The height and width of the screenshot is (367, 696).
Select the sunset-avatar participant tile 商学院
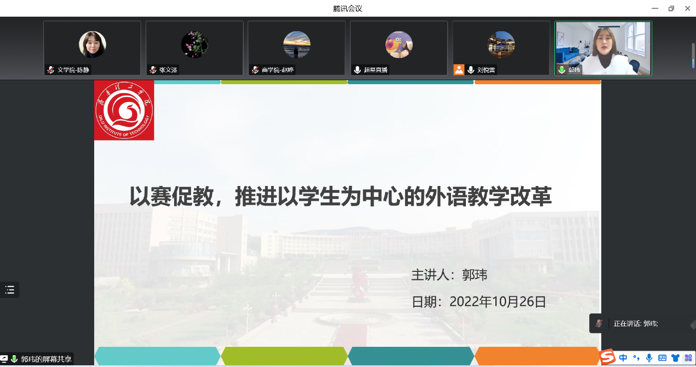click(x=297, y=48)
